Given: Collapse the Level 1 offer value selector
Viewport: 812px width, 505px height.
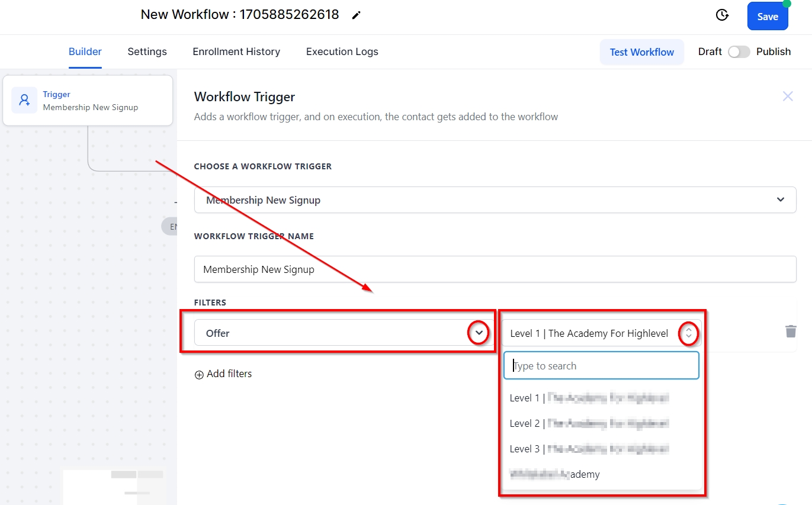Looking at the screenshot, I should click(x=688, y=334).
